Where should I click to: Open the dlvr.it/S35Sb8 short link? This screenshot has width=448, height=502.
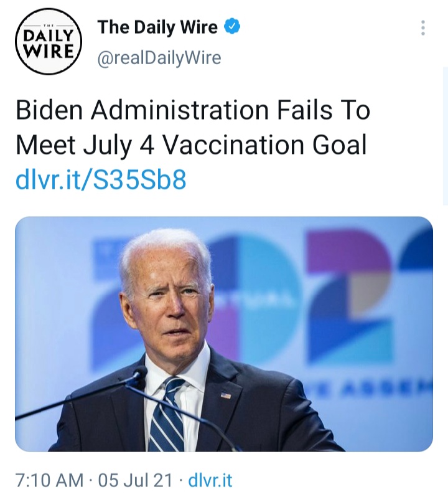pyautogui.click(x=101, y=180)
